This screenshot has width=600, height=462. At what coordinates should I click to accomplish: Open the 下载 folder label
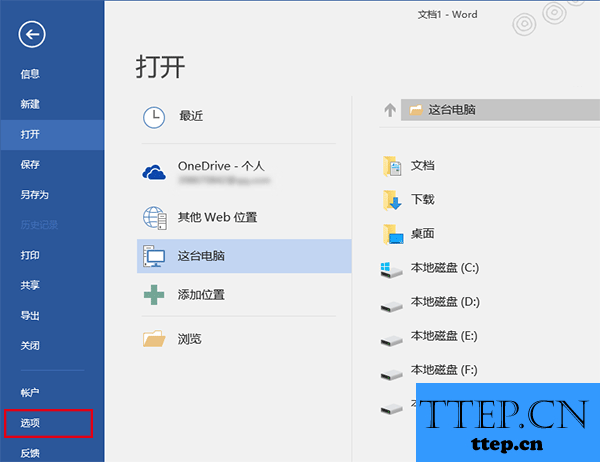[x=423, y=199]
